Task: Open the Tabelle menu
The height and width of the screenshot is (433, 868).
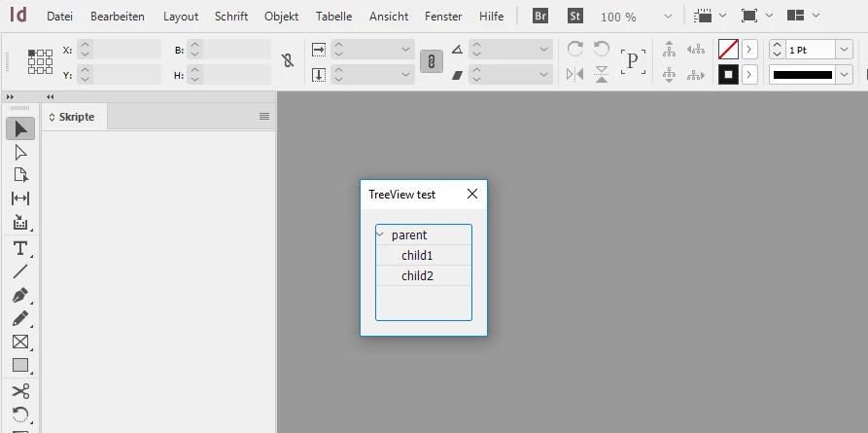Action: [x=333, y=17]
